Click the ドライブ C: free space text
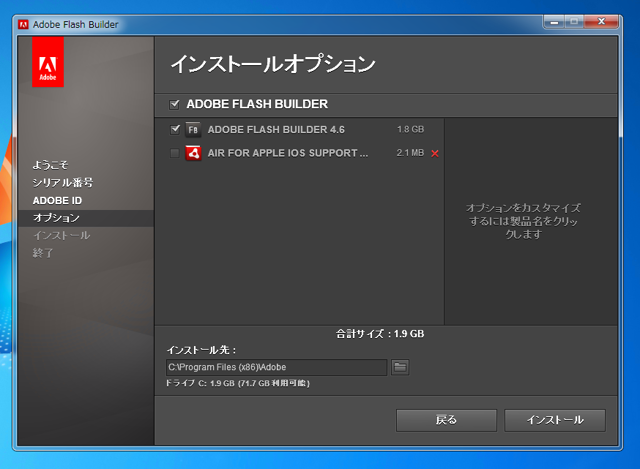The image size is (640, 469). click(x=238, y=383)
